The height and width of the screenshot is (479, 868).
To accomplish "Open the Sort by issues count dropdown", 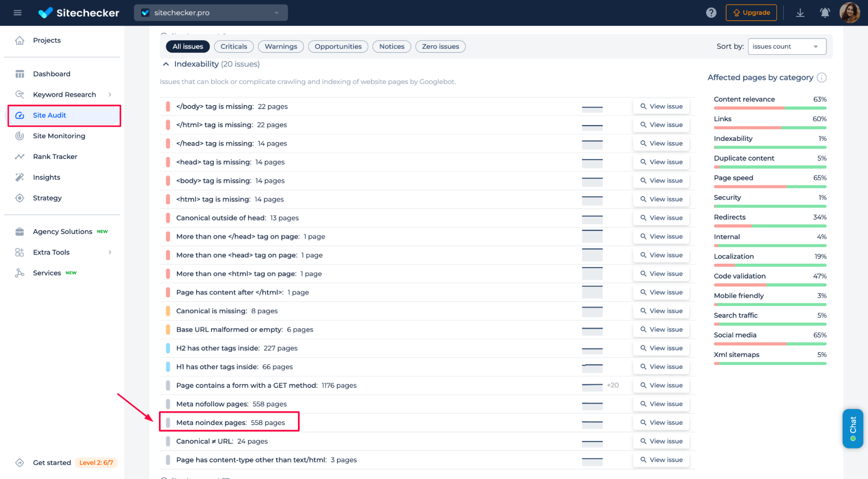I will [x=787, y=46].
